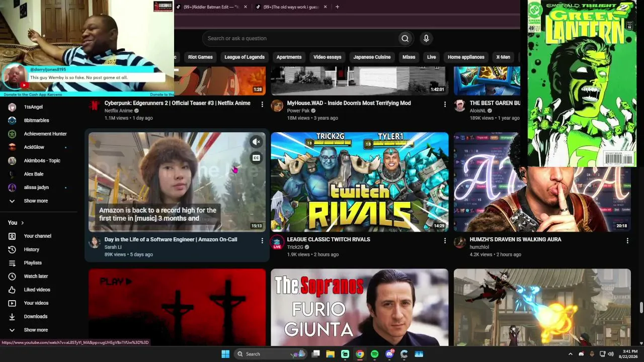The height and width of the screenshot is (362, 644).
Task: Open the Windows Start menu
Action: 225,354
